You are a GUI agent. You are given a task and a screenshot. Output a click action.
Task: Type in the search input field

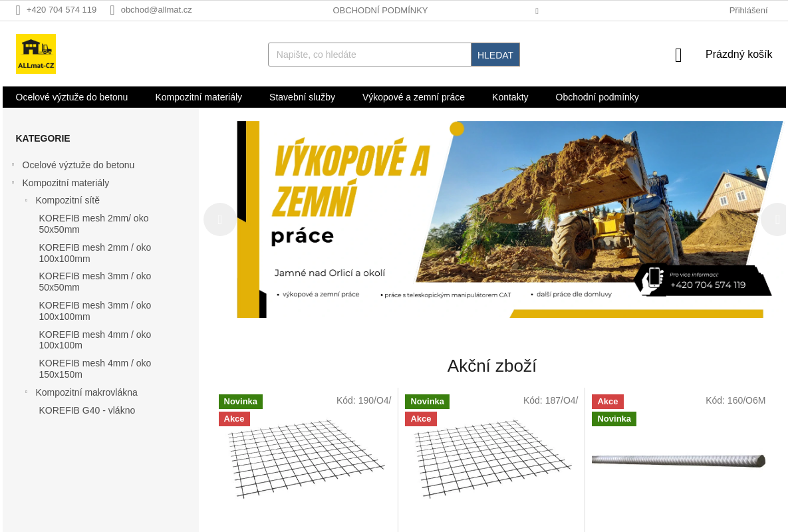point(369,55)
